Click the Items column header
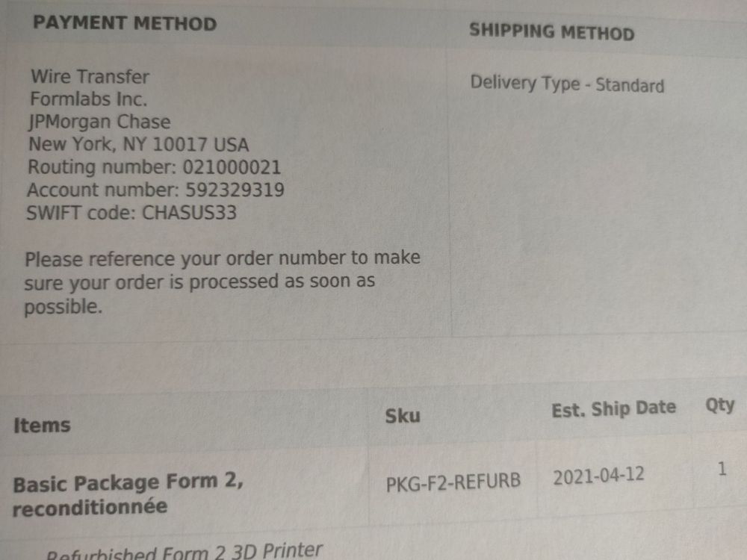 coord(42,426)
